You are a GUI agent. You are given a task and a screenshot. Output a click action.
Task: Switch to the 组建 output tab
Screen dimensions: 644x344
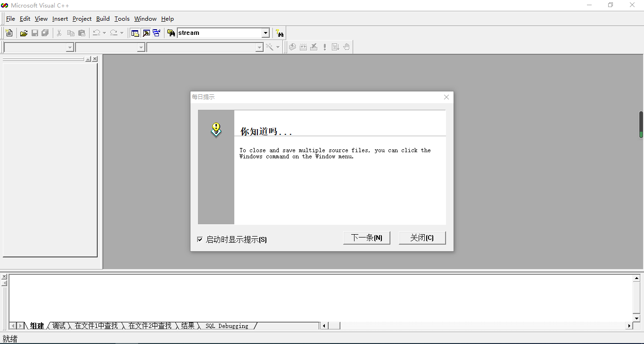click(37, 326)
